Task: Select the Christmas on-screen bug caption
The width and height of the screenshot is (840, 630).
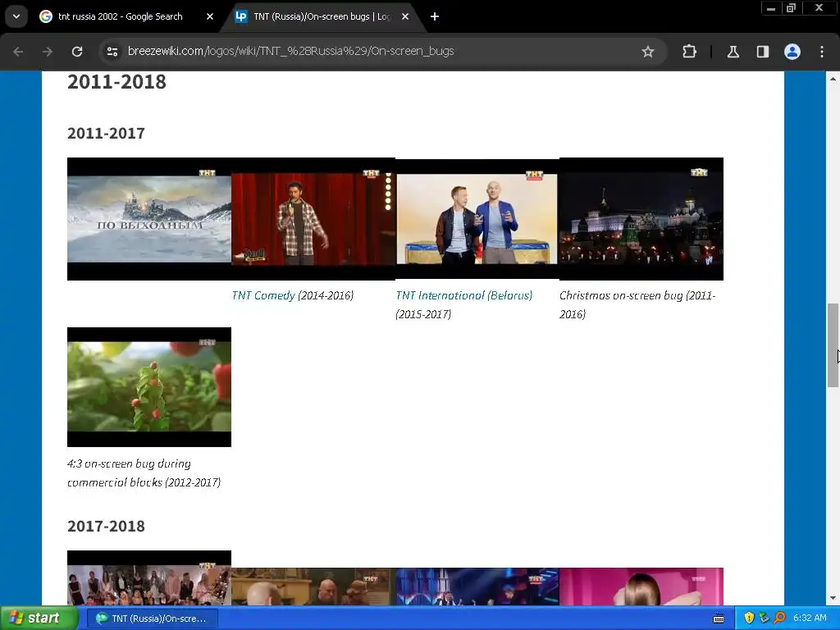Action: pyautogui.click(x=637, y=305)
